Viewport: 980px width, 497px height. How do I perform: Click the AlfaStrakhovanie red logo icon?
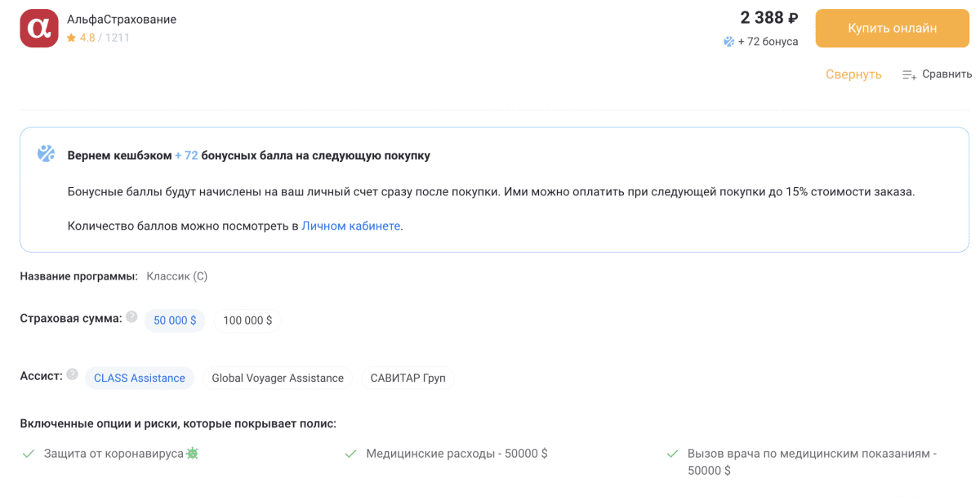click(x=39, y=29)
